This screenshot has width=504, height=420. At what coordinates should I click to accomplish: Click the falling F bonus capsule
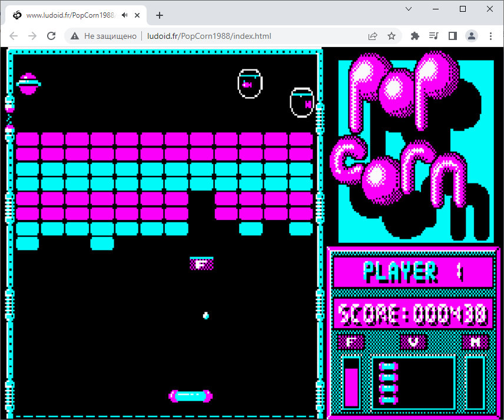click(x=201, y=264)
